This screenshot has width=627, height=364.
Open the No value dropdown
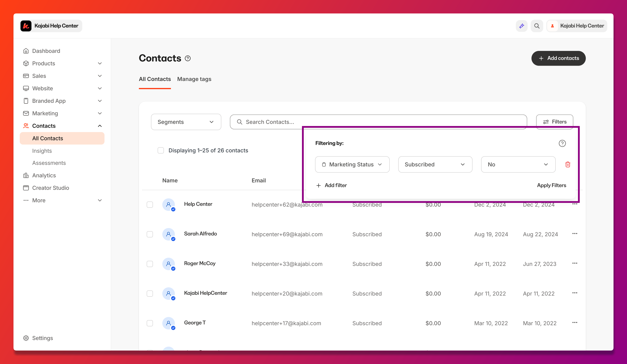click(x=518, y=164)
